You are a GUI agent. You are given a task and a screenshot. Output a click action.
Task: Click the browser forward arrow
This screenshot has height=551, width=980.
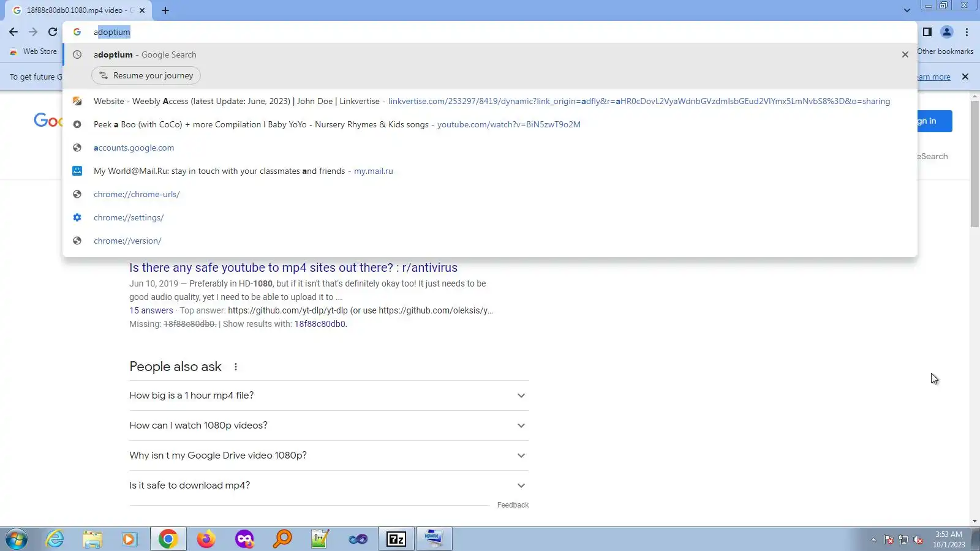click(x=33, y=32)
